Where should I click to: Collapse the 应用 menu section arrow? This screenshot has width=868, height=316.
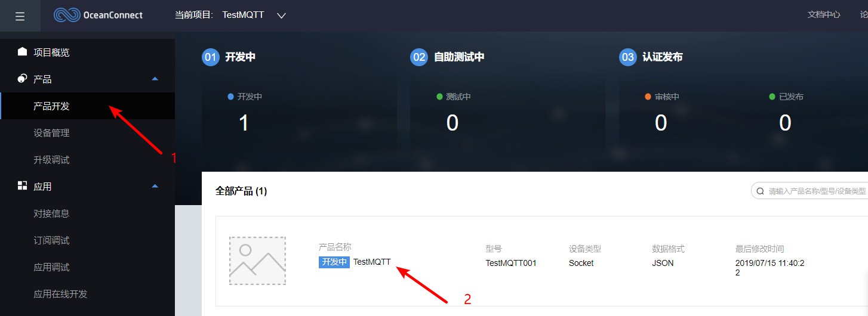tap(155, 186)
